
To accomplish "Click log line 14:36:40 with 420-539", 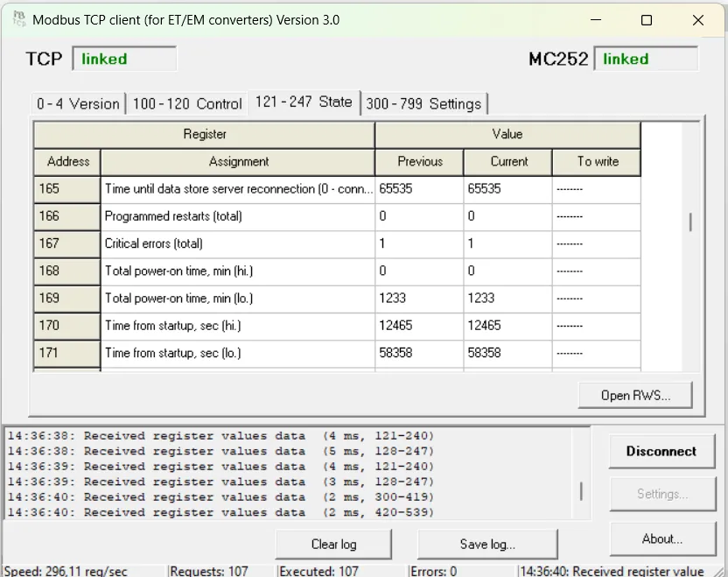I will pos(220,512).
